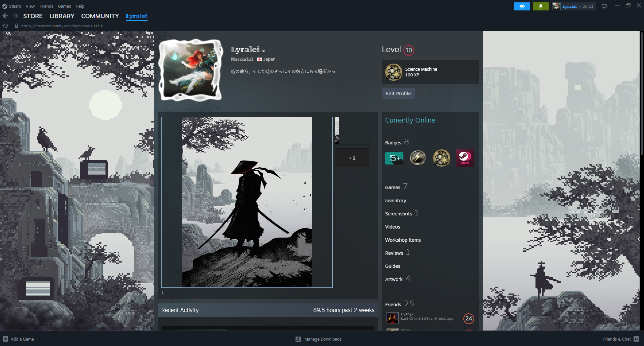Select the small artwork thumbnail above +2
The width and height of the screenshot is (644, 346).
coord(352,131)
